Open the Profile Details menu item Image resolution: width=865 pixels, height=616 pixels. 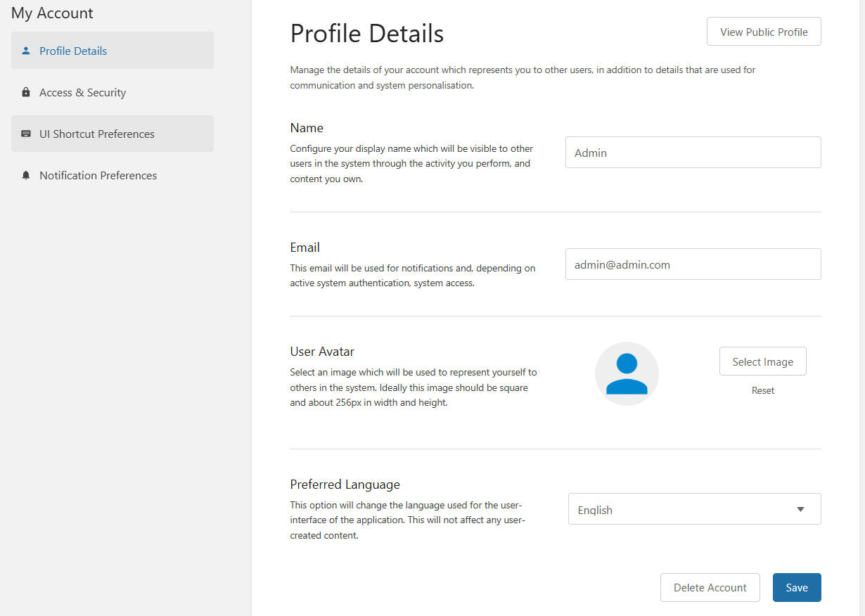[113, 51]
